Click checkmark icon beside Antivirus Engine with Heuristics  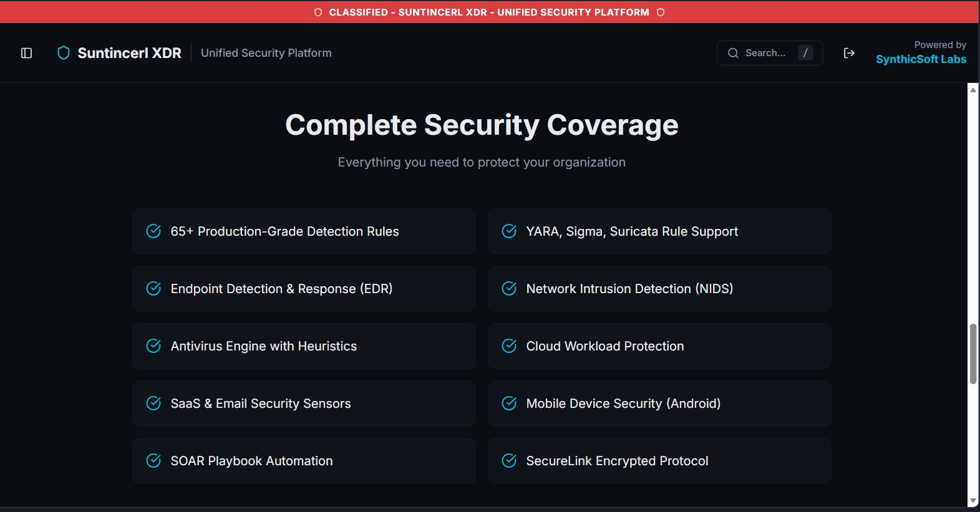click(153, 346)
